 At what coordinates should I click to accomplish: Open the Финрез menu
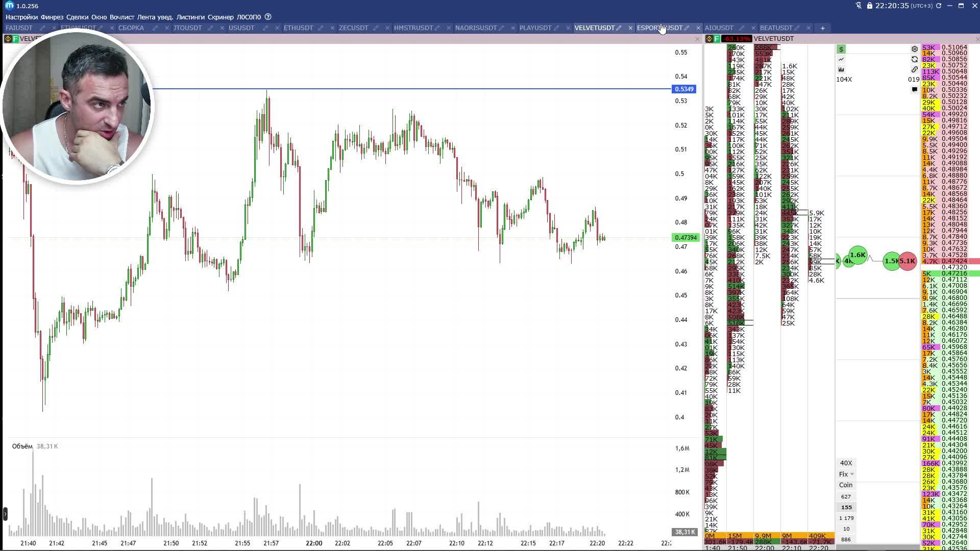point(52,17)
